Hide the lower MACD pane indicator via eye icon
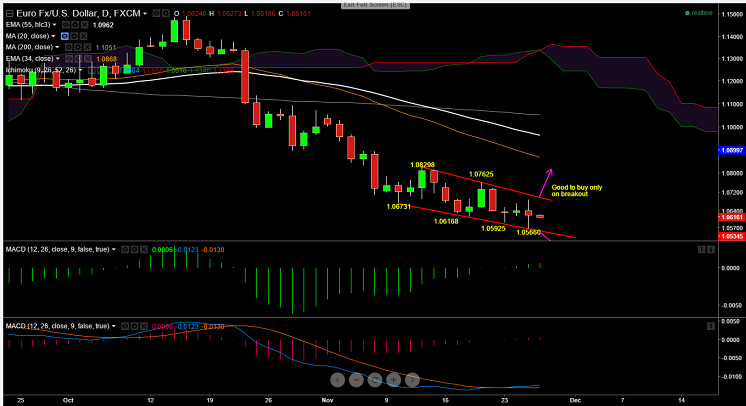 tap(125, 326)
